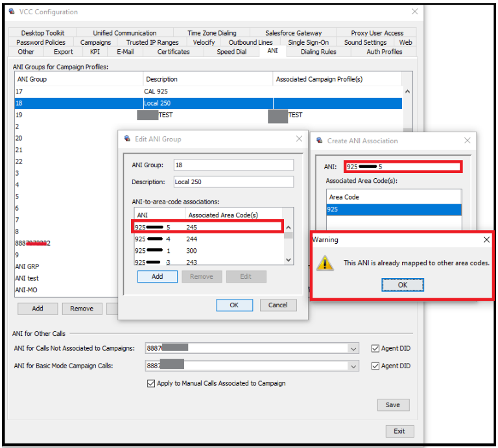Viewport: 498px width, 448px height.
Task: Expand ANI for Calls Not Associated to Campaigns dropdown
Action: pyautogui.click(x=353, y=349)
